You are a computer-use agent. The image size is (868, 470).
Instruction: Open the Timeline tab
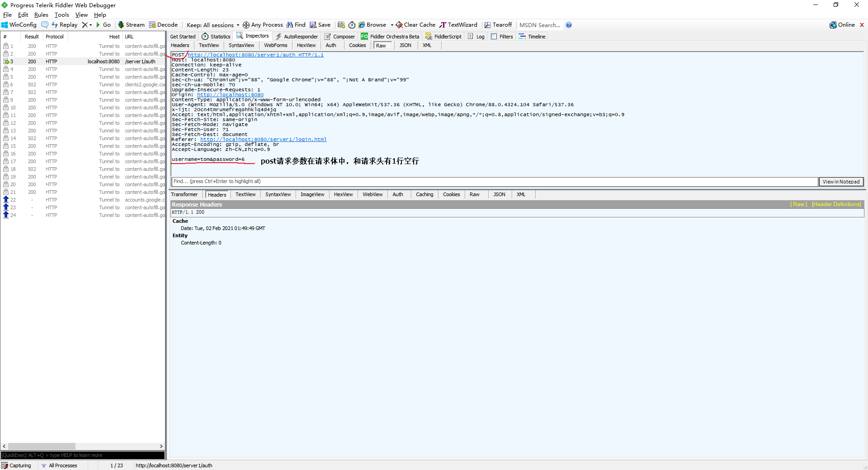[532, 37]
